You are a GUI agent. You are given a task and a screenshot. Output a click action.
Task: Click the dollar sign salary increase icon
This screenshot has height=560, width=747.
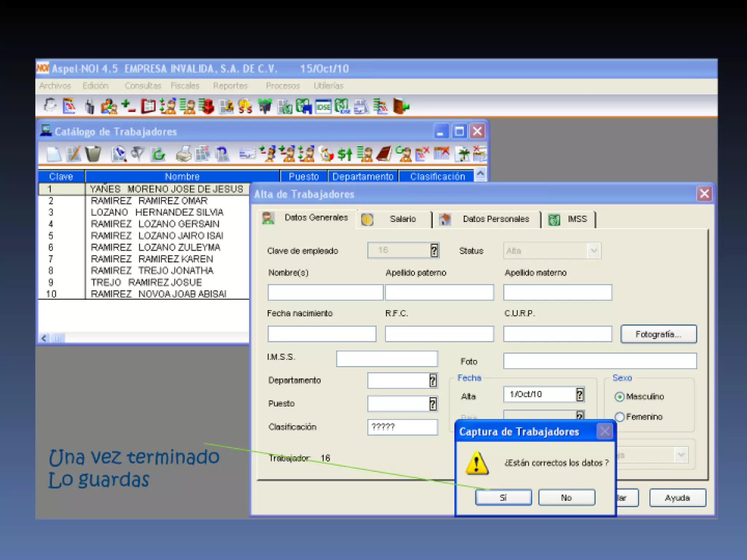click(x=344, y=154)
